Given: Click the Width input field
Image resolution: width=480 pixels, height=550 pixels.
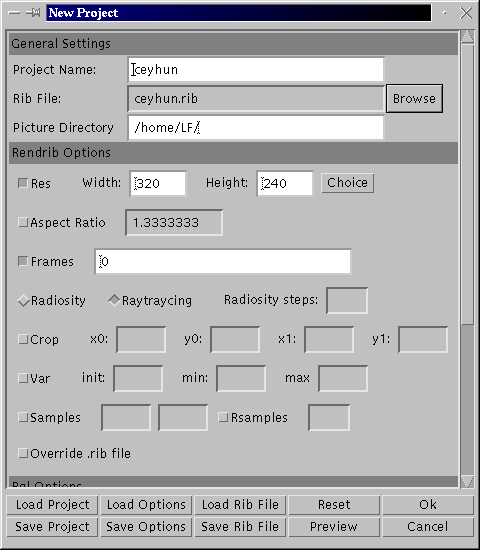Looking at the screenshot, I should (158, 183).
